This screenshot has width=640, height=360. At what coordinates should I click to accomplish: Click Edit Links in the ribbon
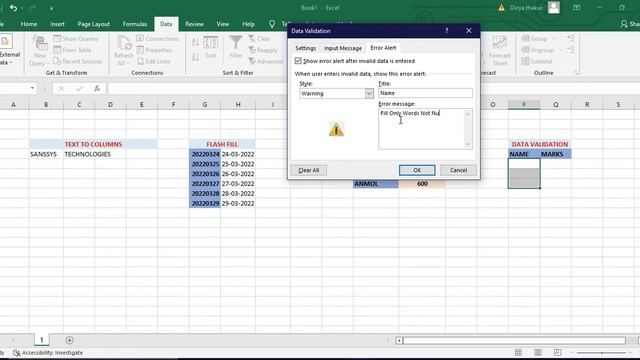[x=153, y=61]
